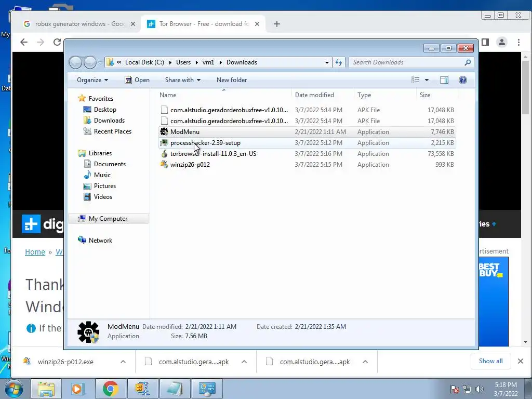The image size is (532, 399).
Task: Expand the view options dropdown arrow
Action: coord(427,80)
